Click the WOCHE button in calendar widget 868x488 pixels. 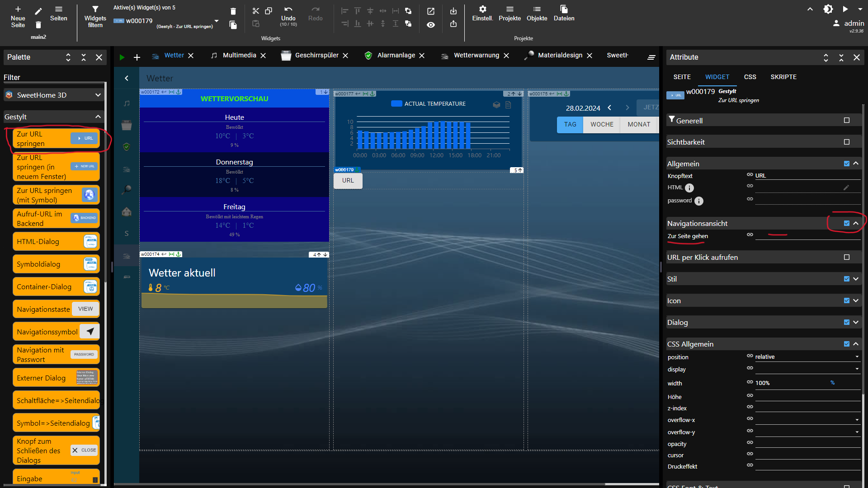[602, 124]
